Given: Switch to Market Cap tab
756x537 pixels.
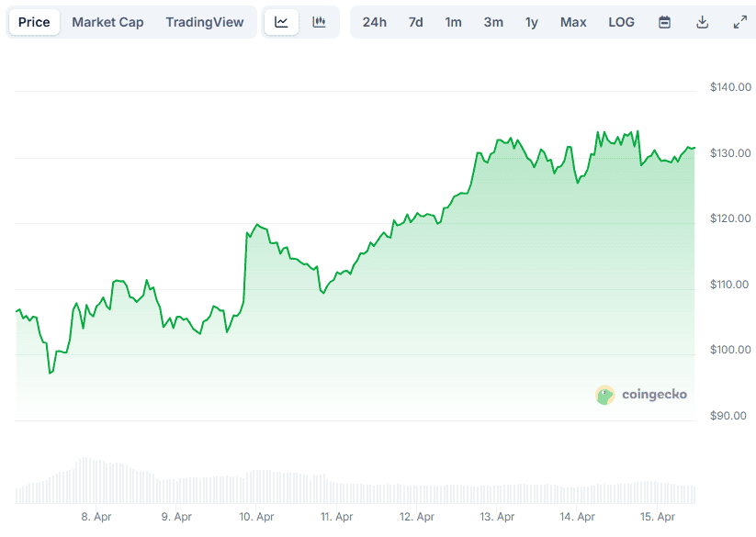Looking at the screenshot, I should click(x=107, y=22).
